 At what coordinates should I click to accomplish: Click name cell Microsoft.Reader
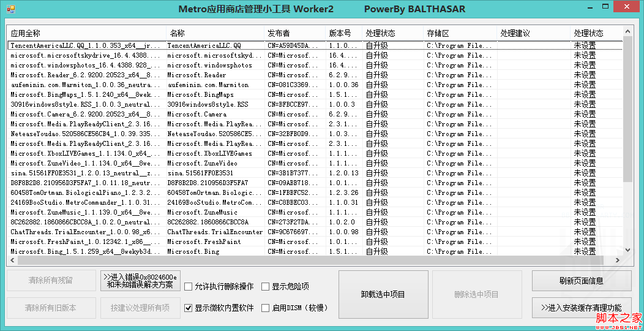197,75
